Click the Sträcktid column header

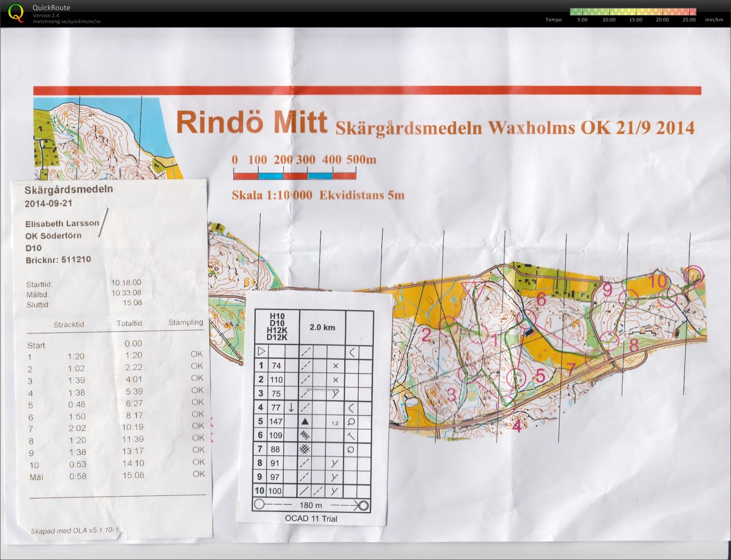[69, 325]
